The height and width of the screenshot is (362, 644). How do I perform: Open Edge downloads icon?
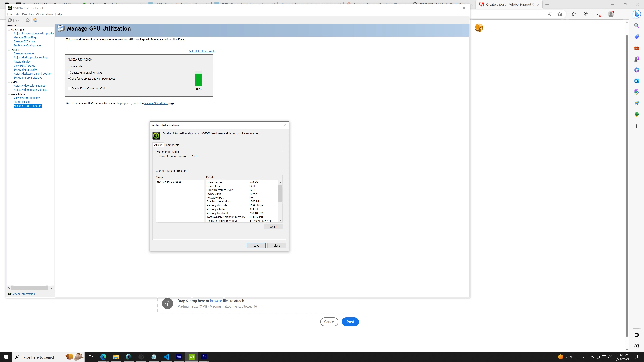pos(599,14)
